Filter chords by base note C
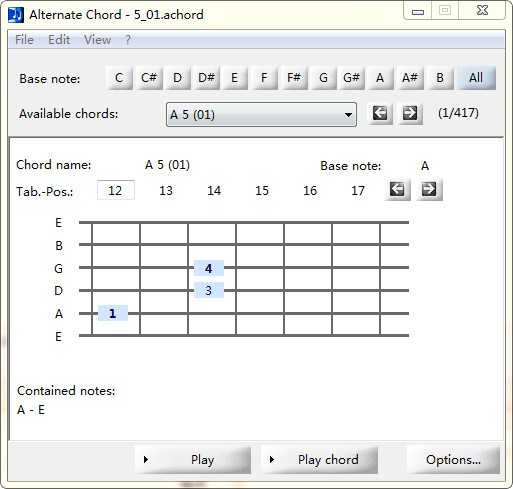The height and width of the screenshot is (489, 513). coord(119,78)
